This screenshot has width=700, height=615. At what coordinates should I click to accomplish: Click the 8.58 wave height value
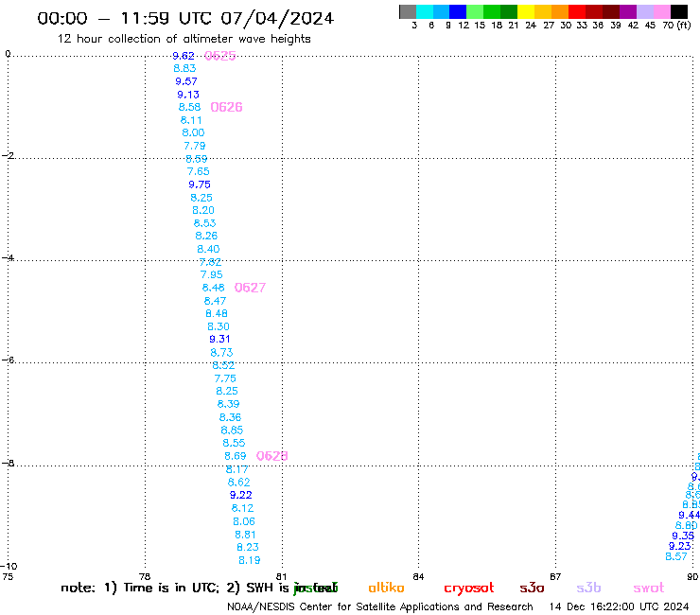coord(190,107)
